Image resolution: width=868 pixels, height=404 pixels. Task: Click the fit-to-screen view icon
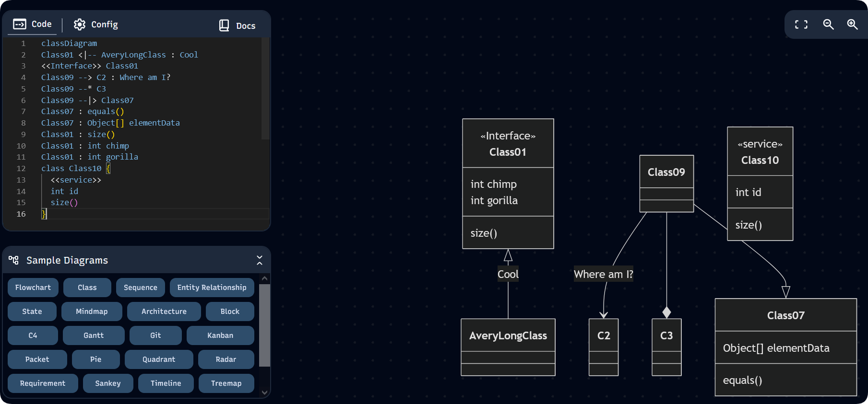pyautogui.click(x=801, y=24)
